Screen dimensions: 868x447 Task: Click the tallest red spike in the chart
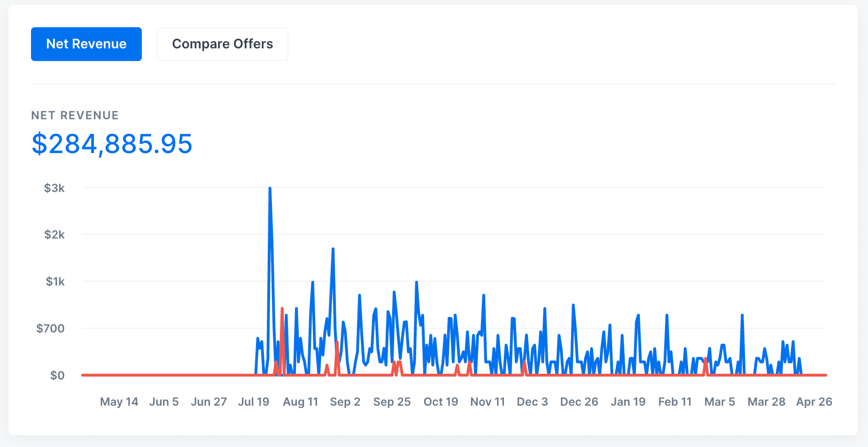point(282,309)
